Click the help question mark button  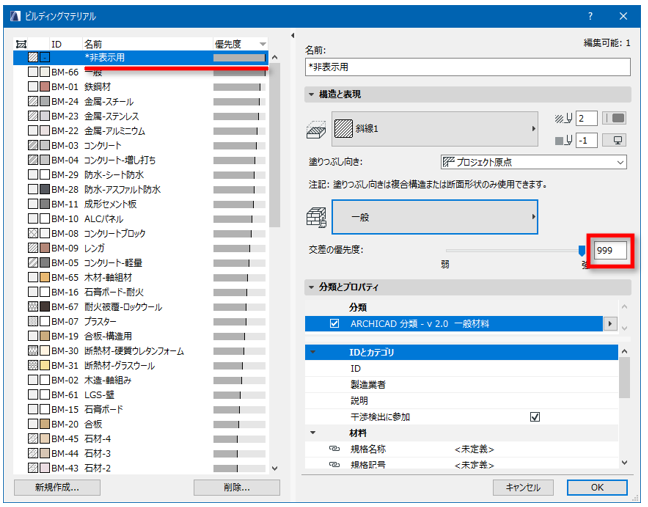[x=590, y=16]
